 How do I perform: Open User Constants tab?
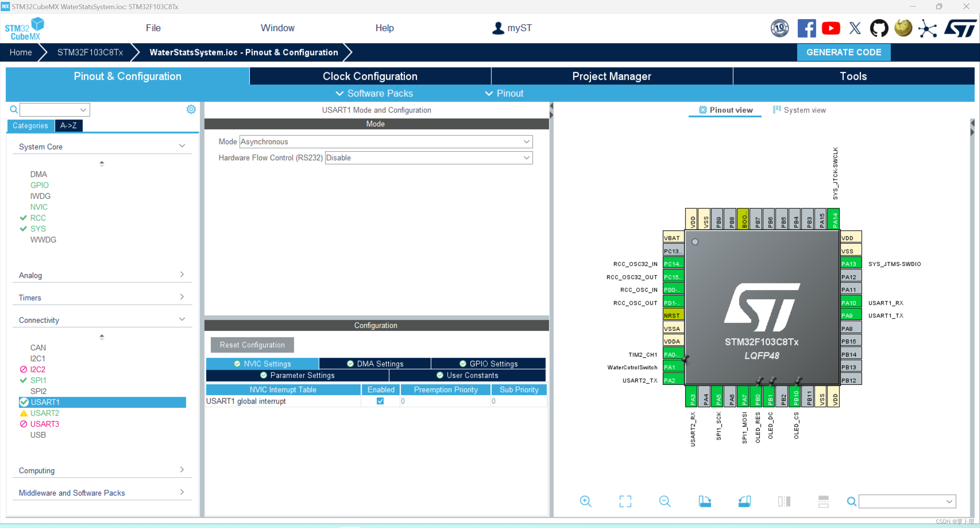(467, 375)
